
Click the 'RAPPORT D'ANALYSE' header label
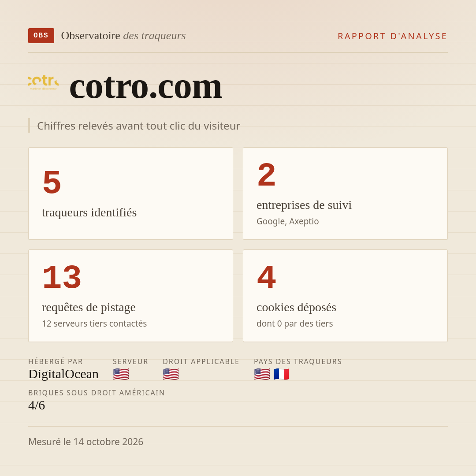393,36
